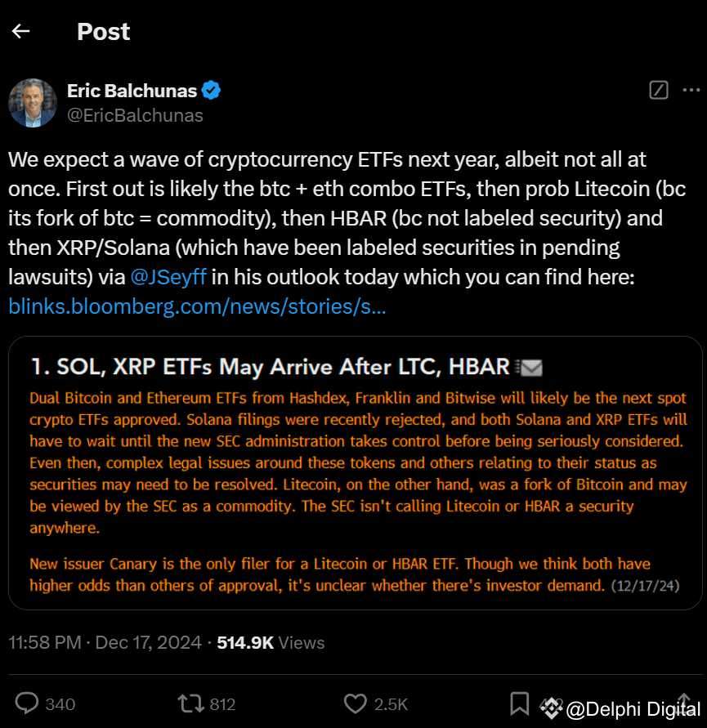Open Eric Balchunas's profile picture

tap(33, 103)
